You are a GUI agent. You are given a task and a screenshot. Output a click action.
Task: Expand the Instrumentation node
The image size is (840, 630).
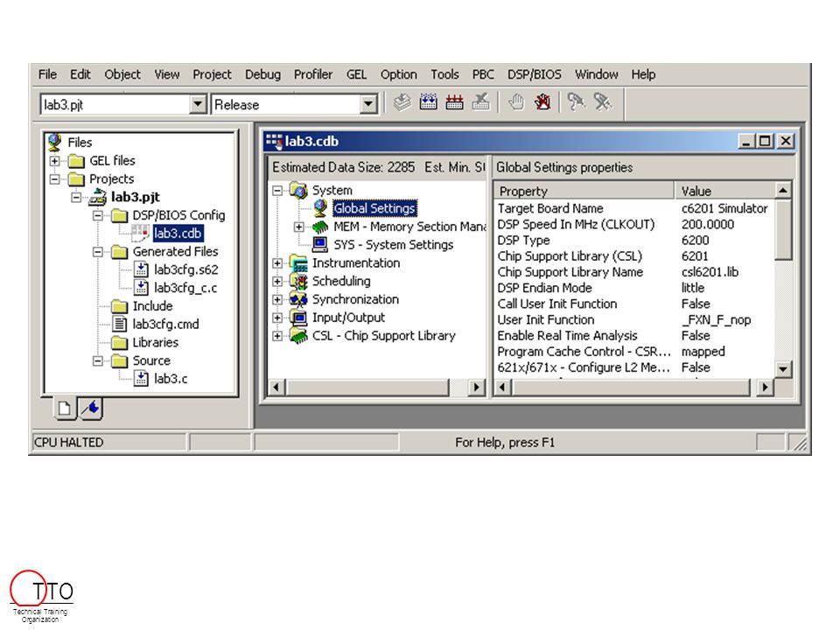[277, 263]
